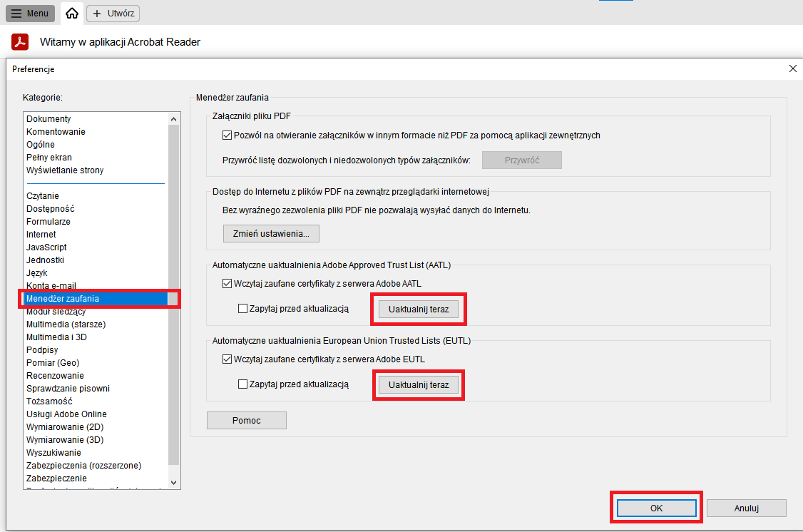The width and height of the screenshot is (803, 532).
Task: Select the Menedżer zaufania category
Action: coord(96,299)
